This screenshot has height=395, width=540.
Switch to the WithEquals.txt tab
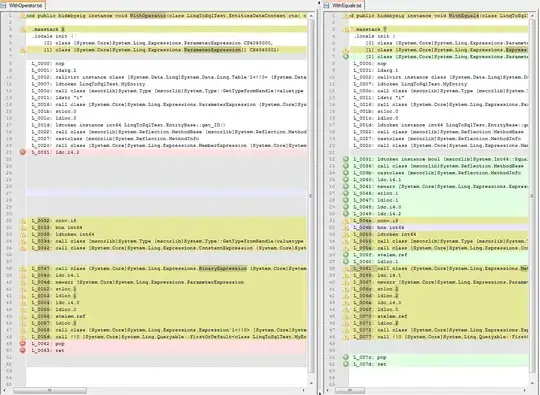344,5
